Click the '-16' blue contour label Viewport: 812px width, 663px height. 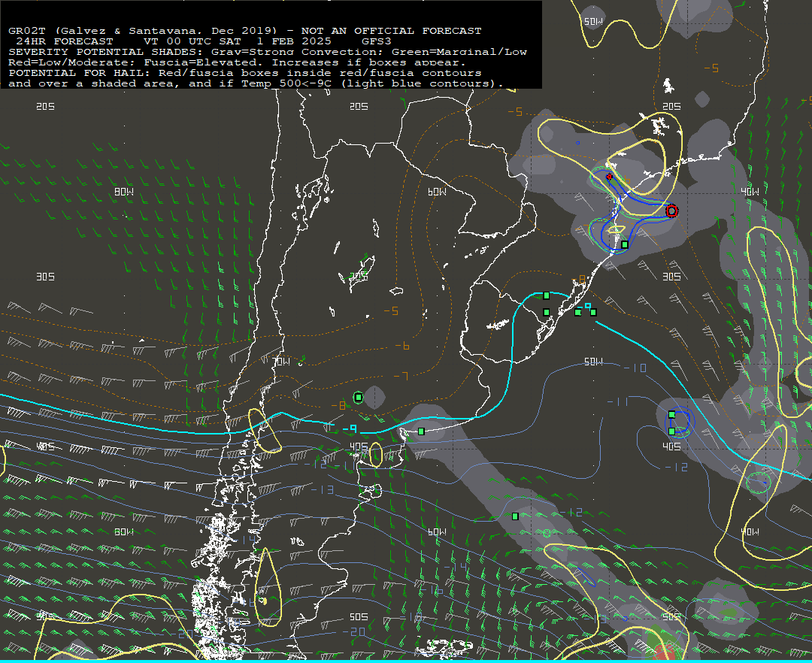pos(432,591)
